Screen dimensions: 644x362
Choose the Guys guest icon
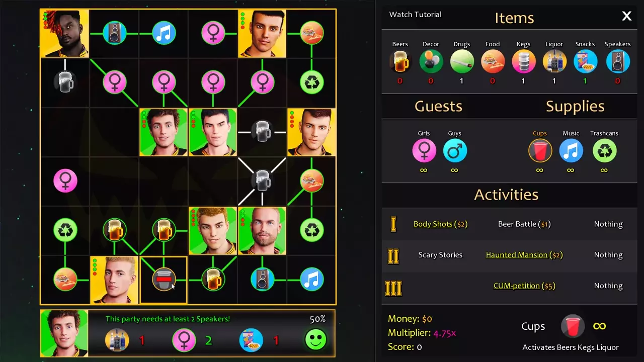click(x=455, y=151)
